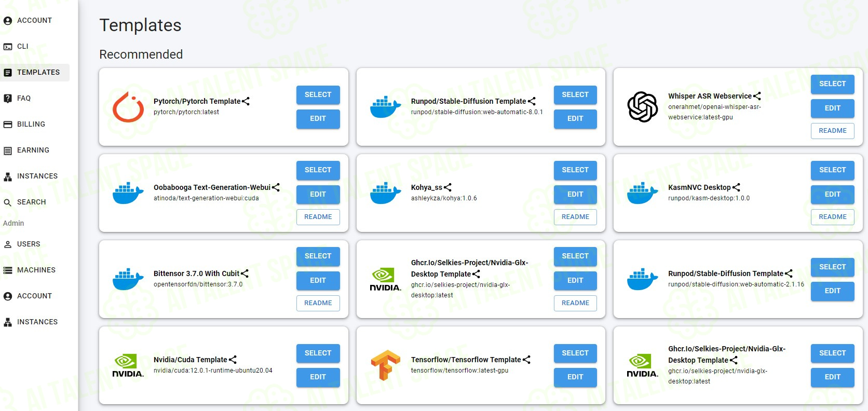The height and width of the screenshot is (411, 868).
Task: Edit Runpod Stable-Diffusion web-automatic-8.0.1 template
Action: coord(575,119)
